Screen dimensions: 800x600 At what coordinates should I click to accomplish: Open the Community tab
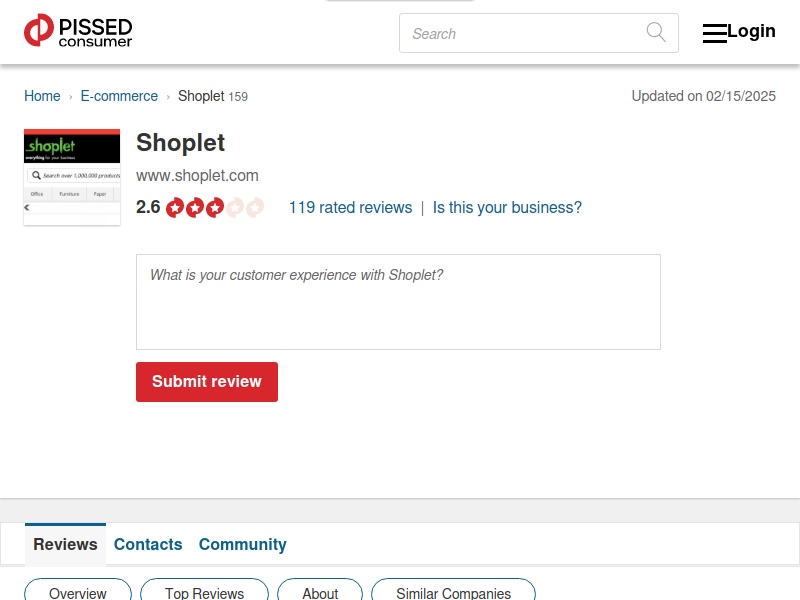[x=242, y=544]
